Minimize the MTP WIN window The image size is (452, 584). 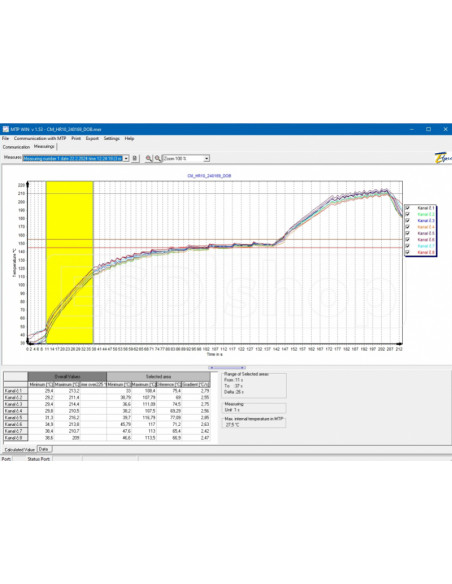(x=412, y=129)
